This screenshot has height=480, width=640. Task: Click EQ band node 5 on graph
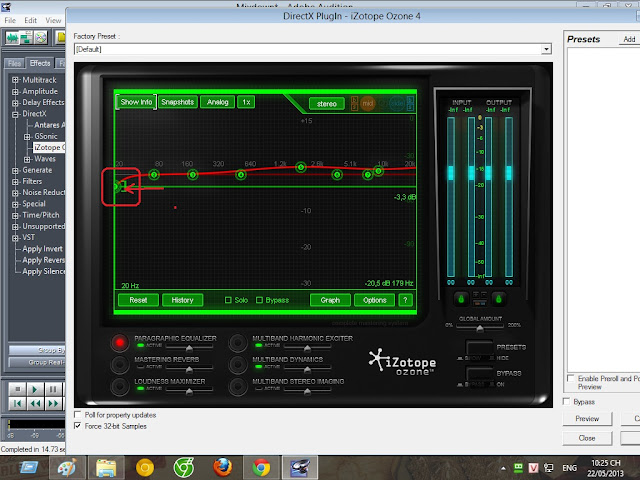coord(301,167)
